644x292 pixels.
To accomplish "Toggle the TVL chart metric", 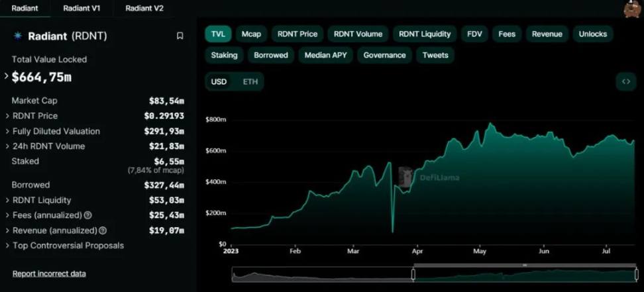I will click(218, 34).
